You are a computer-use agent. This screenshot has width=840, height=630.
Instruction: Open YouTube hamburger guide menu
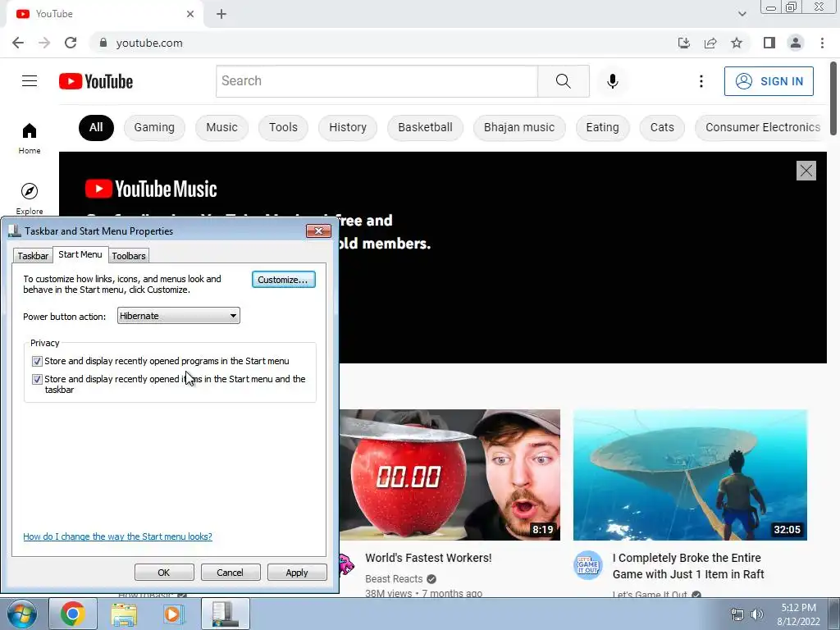tap(30, 81)
